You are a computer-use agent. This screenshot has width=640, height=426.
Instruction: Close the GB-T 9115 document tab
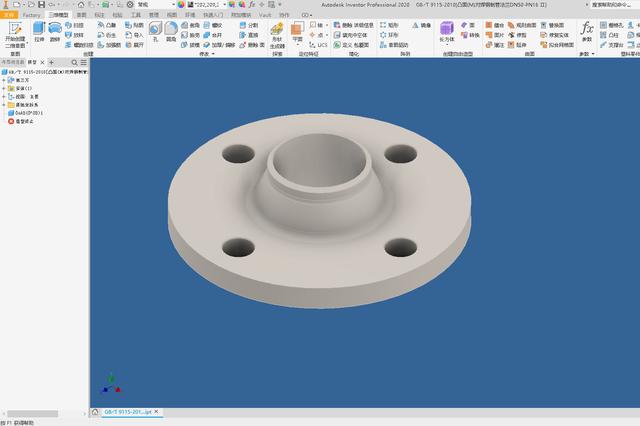pyautogui.click(x=156, y=412)
